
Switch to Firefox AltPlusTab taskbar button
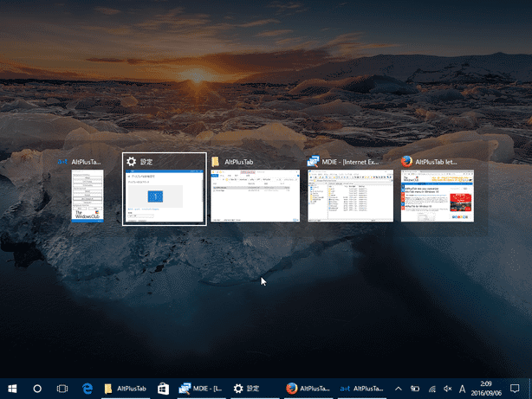point(308,389)
